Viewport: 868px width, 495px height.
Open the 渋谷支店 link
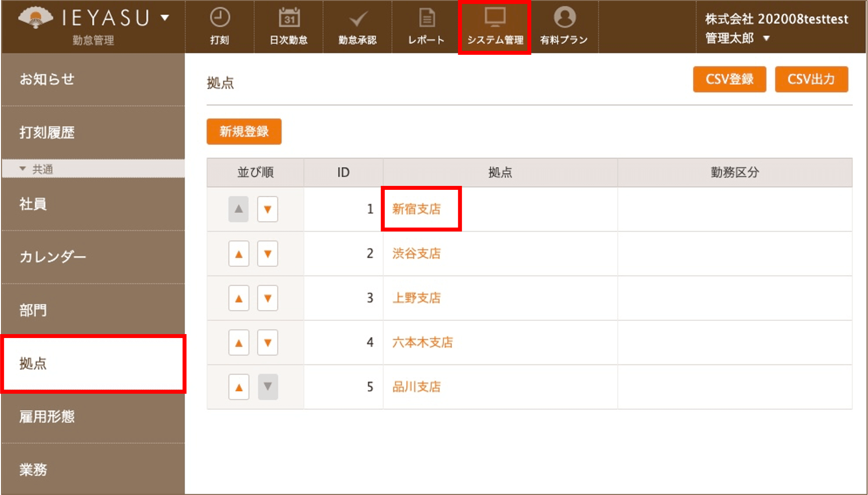coord(416,254)
